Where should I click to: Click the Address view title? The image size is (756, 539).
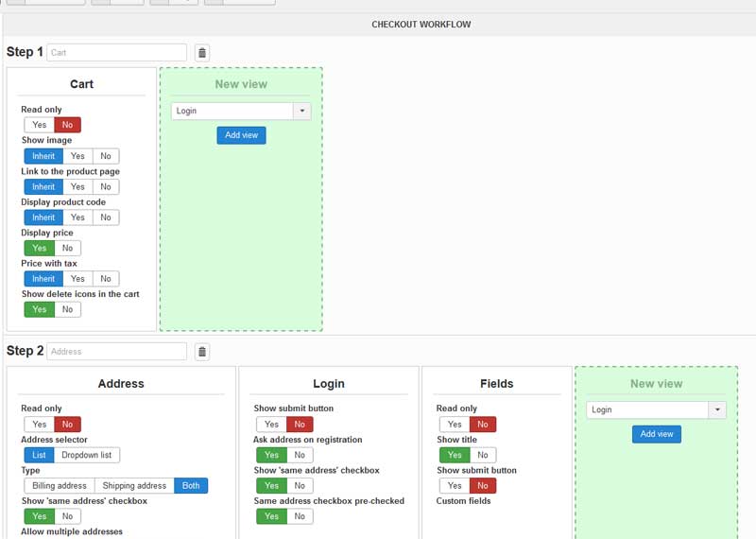pos(121,384)
